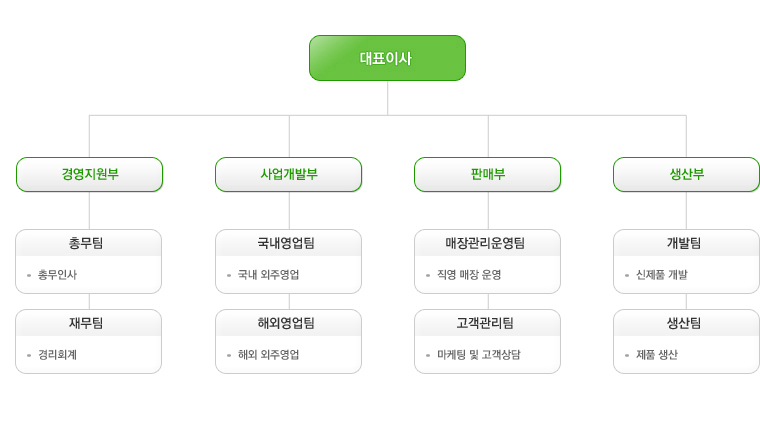Click the 고객관리팀 team header

tap(487, 323)
